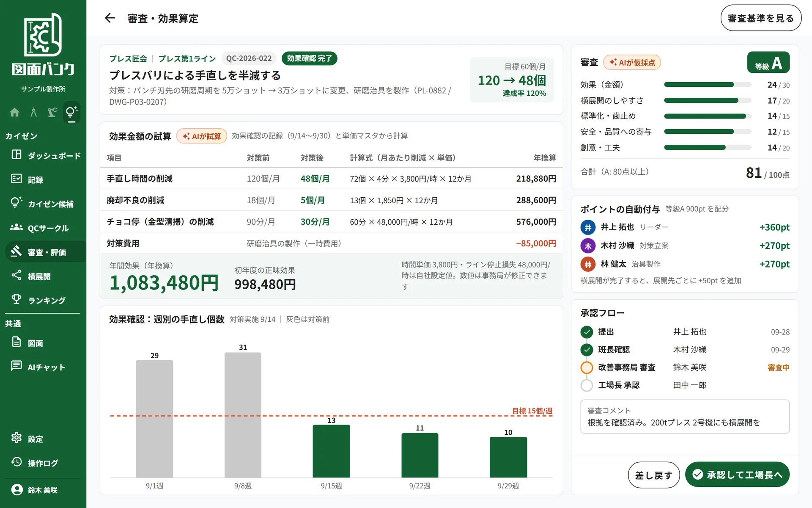Click the 効果確認 完了 status badge
Screen dimensions: 812x508
pos(309,58)
